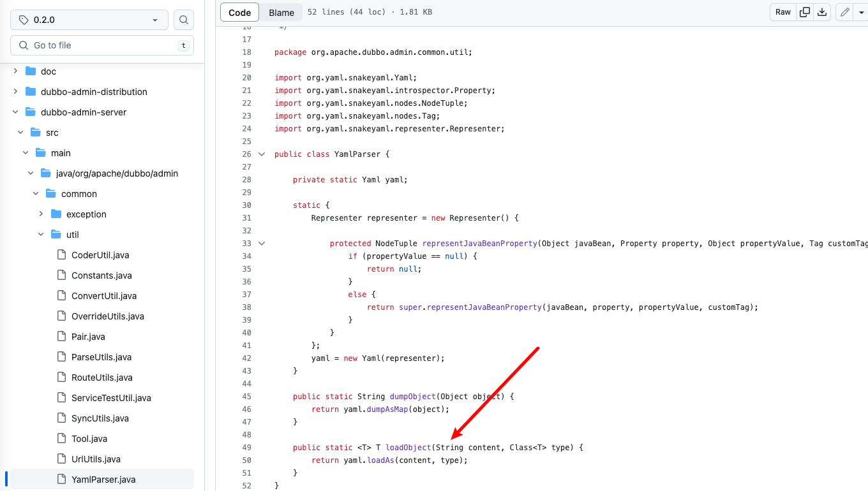
Task: Collapse the util folder chevron
Action: (x=41, y=235)
